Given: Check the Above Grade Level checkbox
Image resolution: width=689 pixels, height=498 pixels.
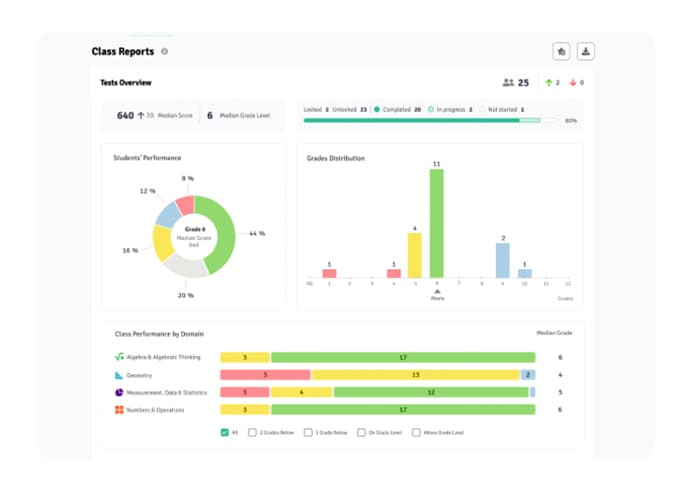Looking at the screenshot, I should [416, 433].
